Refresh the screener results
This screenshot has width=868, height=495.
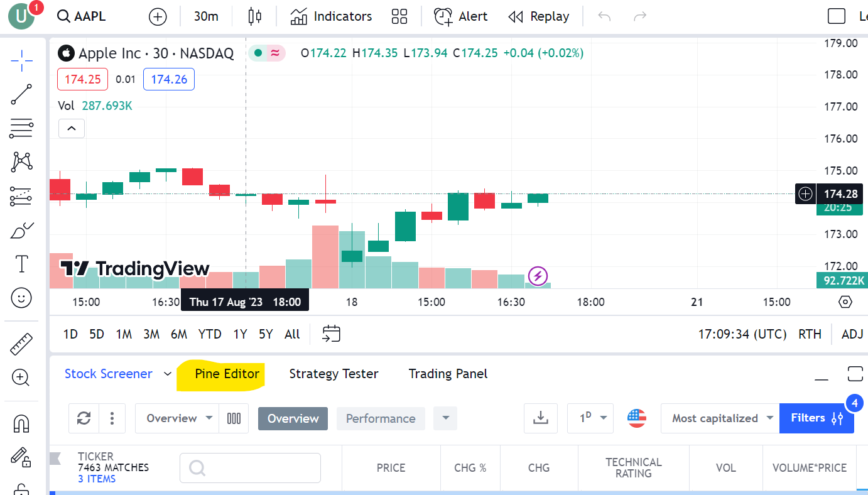pyautogui.click(x=84, y=418)
